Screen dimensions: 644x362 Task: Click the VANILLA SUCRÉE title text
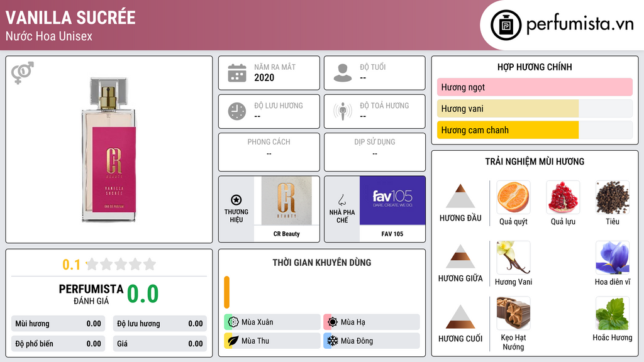70,18
